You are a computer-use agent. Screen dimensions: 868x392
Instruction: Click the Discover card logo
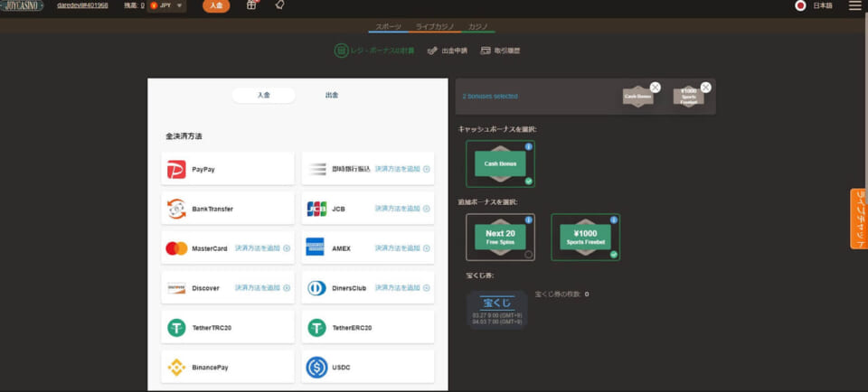point(176,288)
